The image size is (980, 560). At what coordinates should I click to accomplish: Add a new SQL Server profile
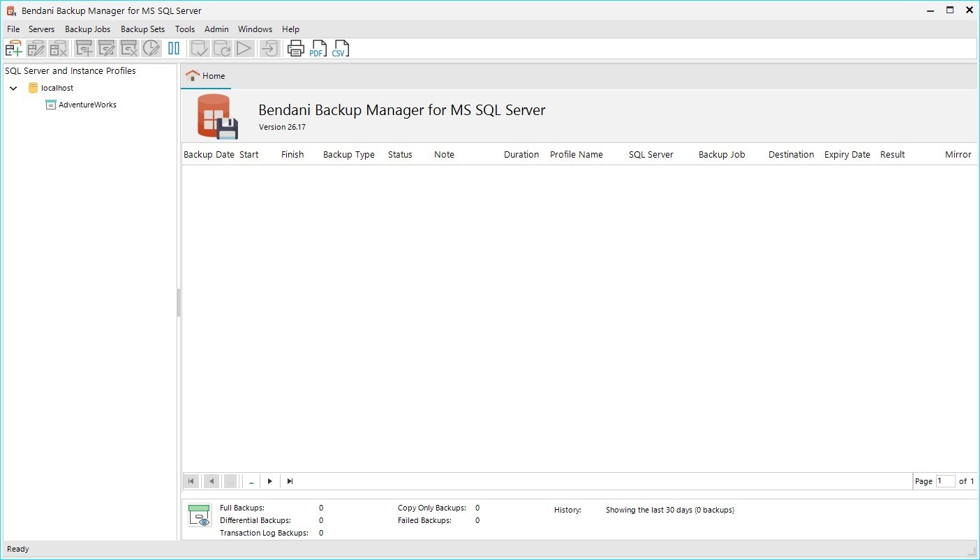click(14, 48)
